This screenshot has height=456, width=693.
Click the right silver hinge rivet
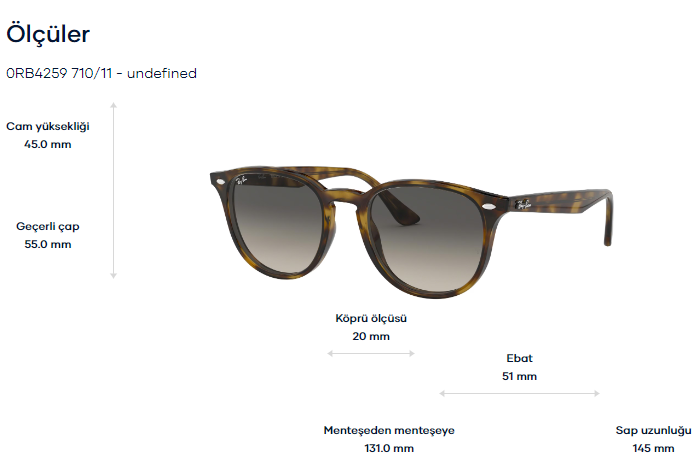(489, 206)
